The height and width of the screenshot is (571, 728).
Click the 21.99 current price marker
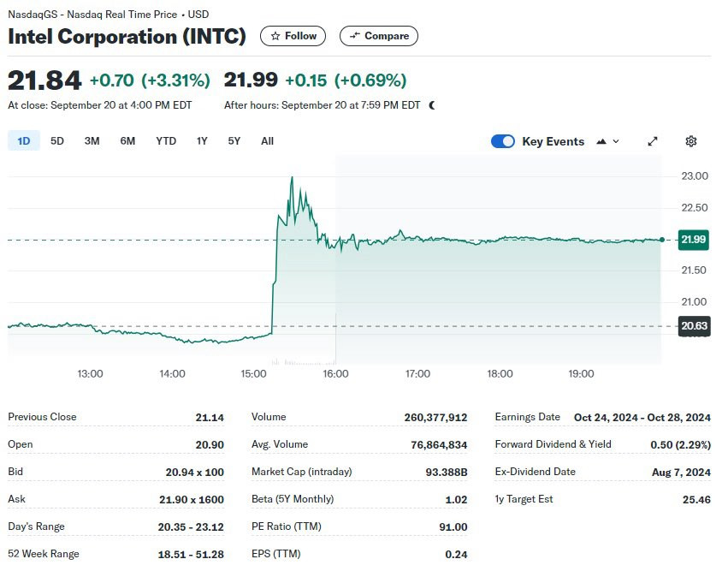tap(693, 240)
